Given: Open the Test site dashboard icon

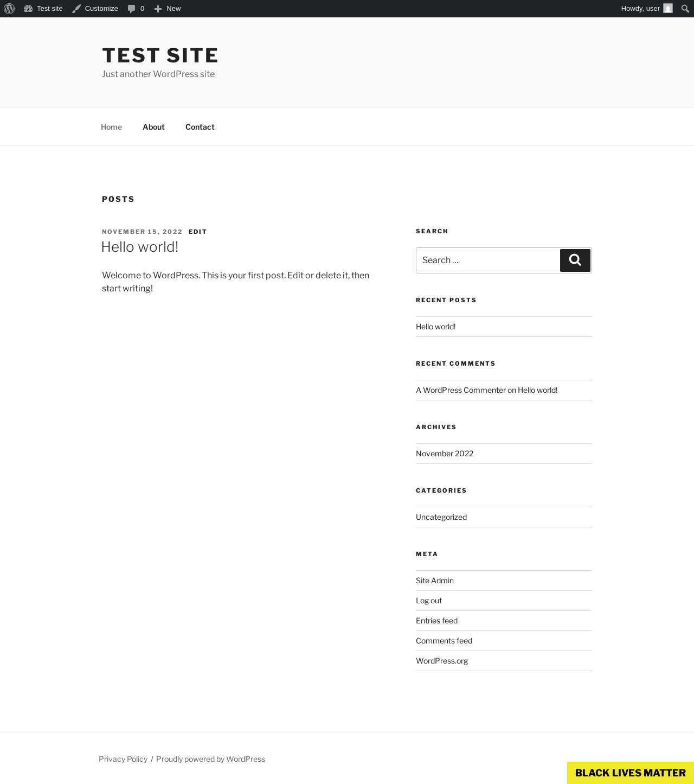Looking at the screenshot, I should (x=28, y=9).
